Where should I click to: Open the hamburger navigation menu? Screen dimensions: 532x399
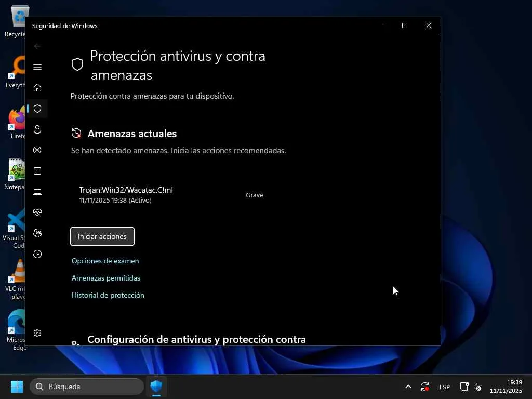pos(37,67)
